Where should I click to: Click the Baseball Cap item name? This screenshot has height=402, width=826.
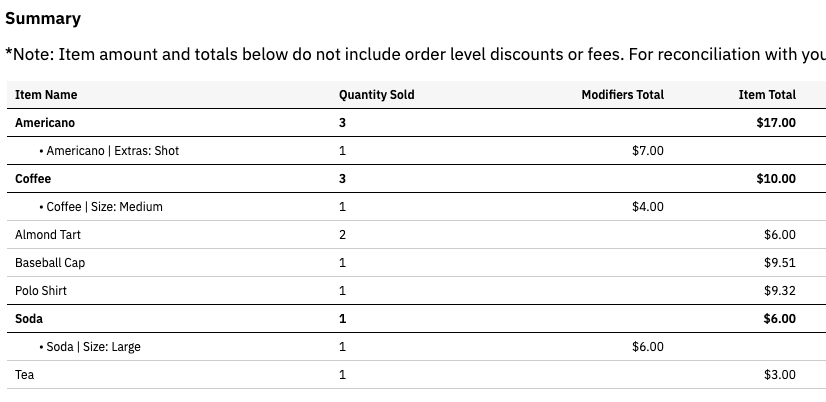tap(50, 263)
